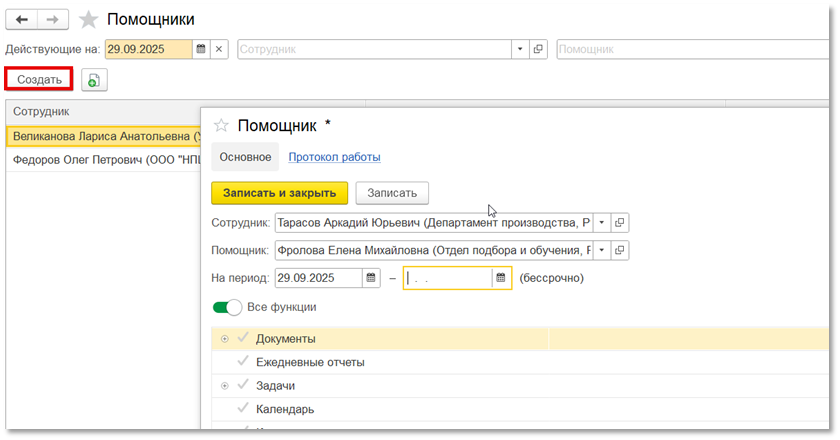The height and width of the screenshot is (440, 840).
Task: Clear the Действующие на date field
Action: 220,48
